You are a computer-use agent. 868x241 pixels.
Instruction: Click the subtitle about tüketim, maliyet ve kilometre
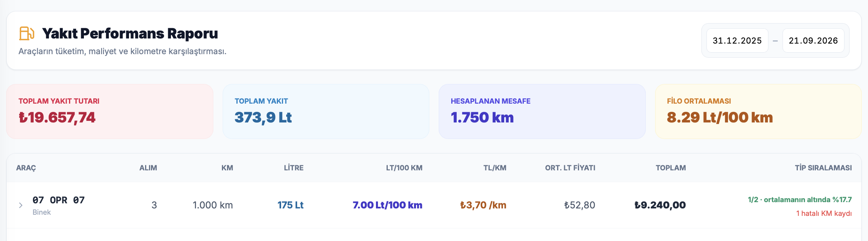click(x=122, y=51)
